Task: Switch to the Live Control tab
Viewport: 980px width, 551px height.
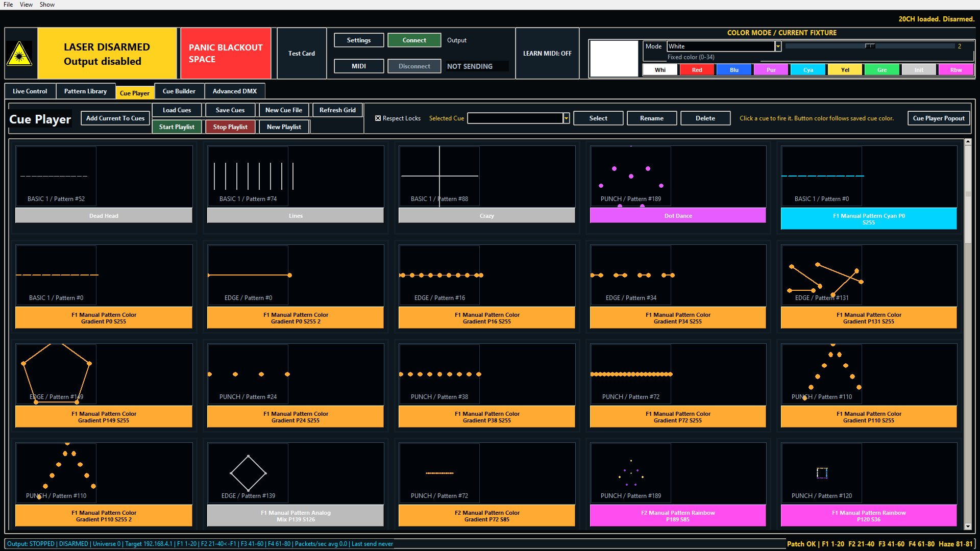Action: (x=30, y=91)
